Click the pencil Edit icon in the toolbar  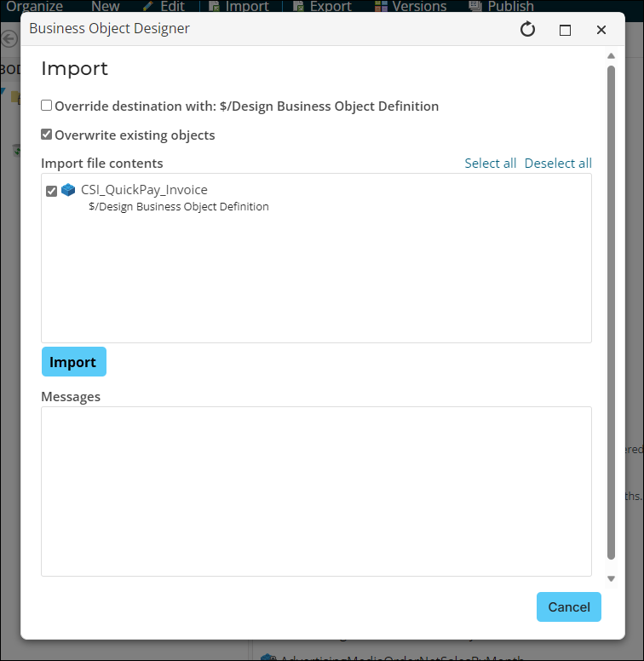[148, 6]
